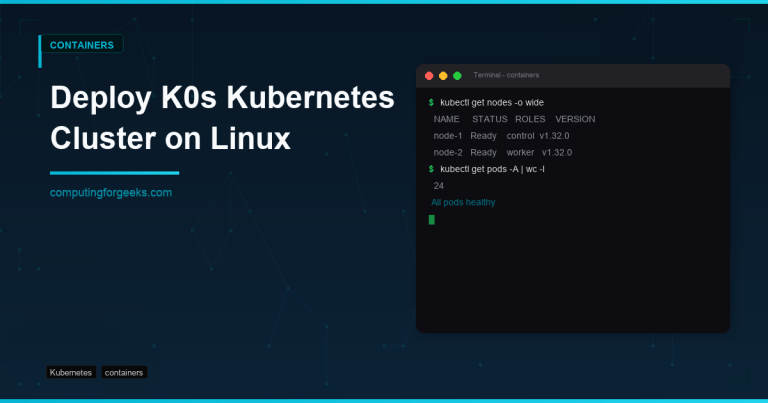Click the VERSION column header
The image size is (768, 403).
[x=575, y=119]
